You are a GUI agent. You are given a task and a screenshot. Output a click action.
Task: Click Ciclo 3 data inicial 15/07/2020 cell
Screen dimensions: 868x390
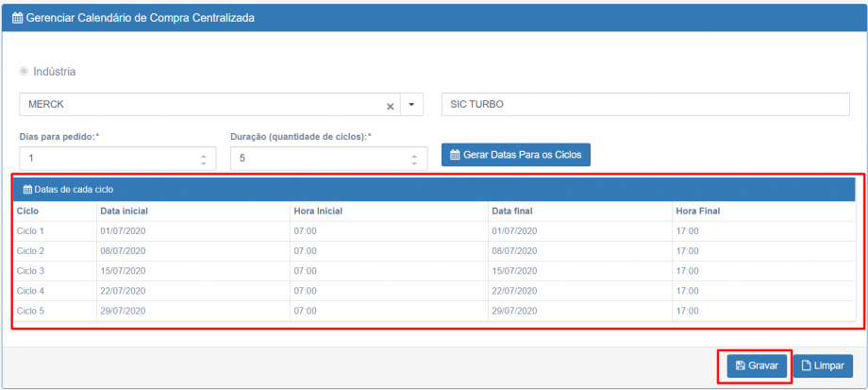pyautogui.click(x=123, y=271)
